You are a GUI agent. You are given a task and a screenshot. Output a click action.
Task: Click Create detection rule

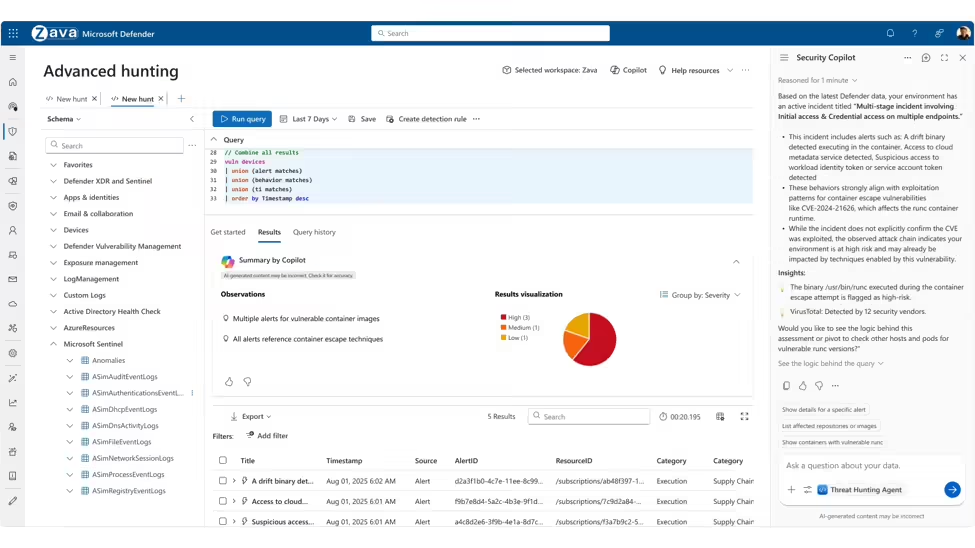tap(426, 119)
